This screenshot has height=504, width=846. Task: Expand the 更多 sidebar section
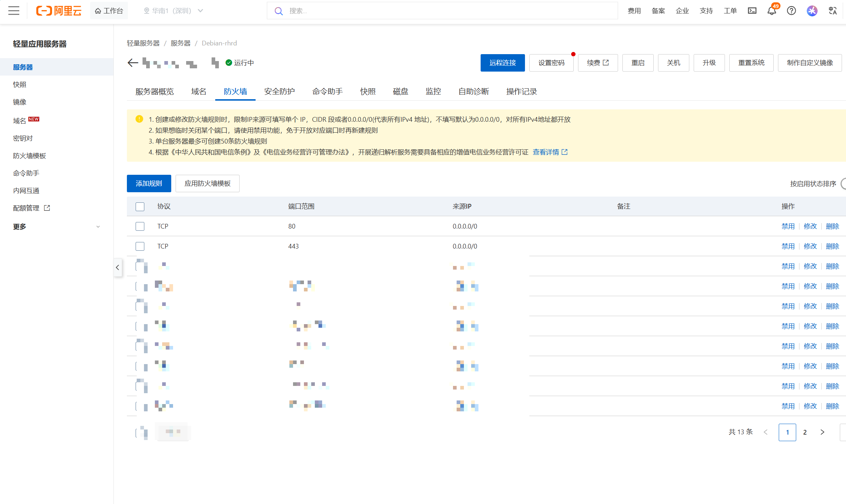pyautogui.click(x=56, y=227)
